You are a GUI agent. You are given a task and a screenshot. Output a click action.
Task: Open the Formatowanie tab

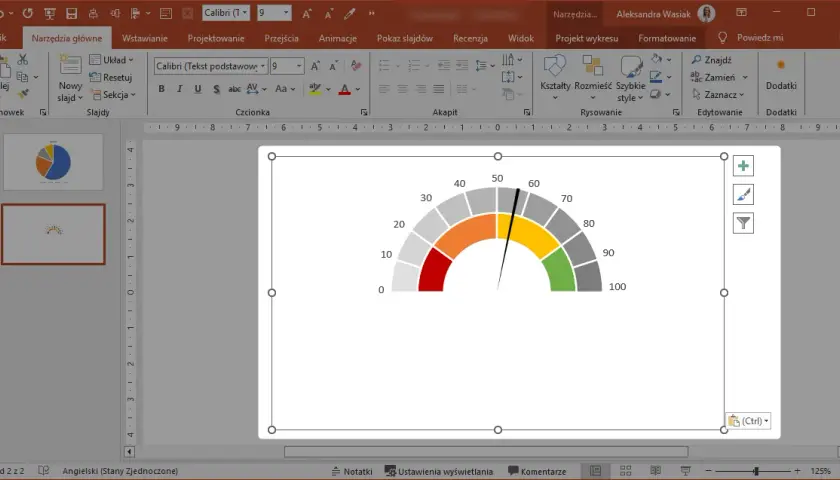click(x=667, y=38)
